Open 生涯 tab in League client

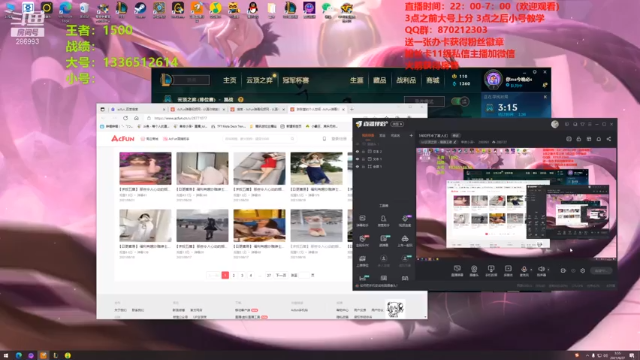[x=356, y=80]
